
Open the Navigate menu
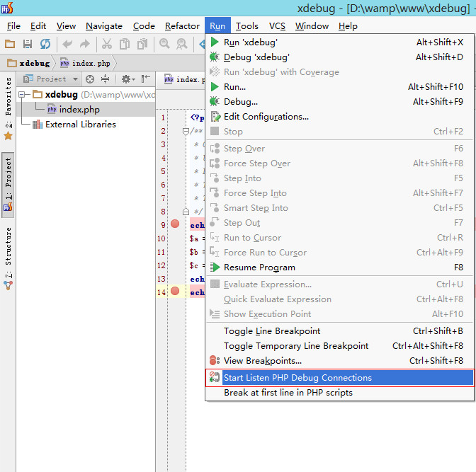click(104, 26)
